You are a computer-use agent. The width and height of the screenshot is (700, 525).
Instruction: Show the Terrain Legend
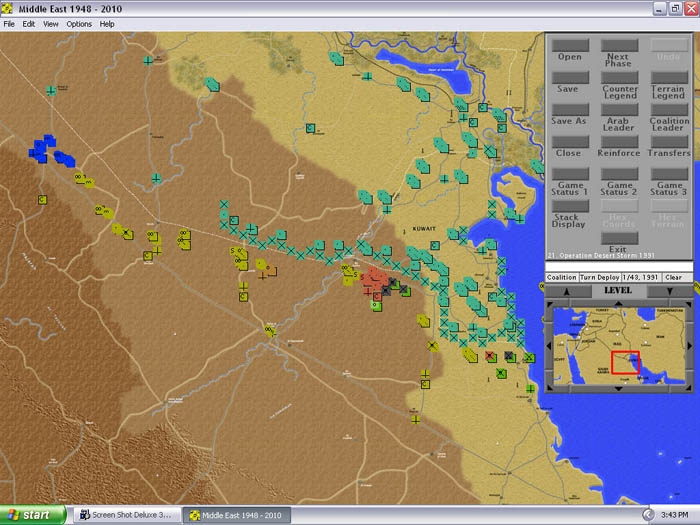coord(669,78)
